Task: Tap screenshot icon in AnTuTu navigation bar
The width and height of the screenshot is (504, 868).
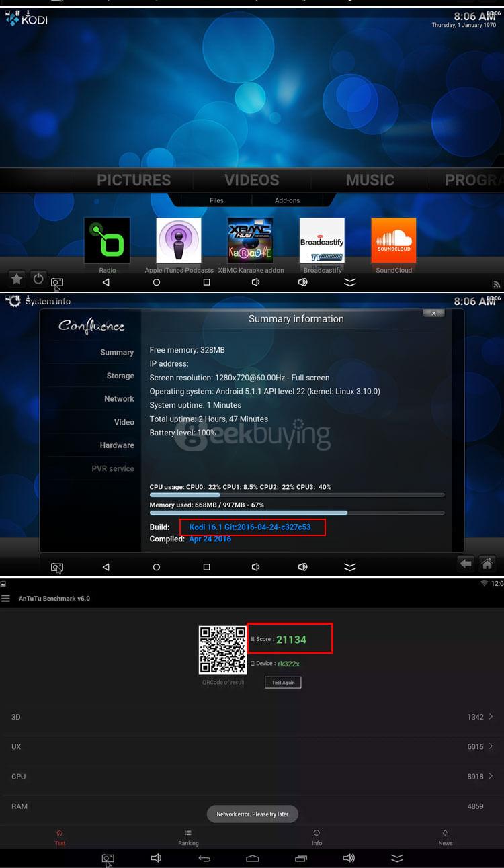Action: point(108,859)
